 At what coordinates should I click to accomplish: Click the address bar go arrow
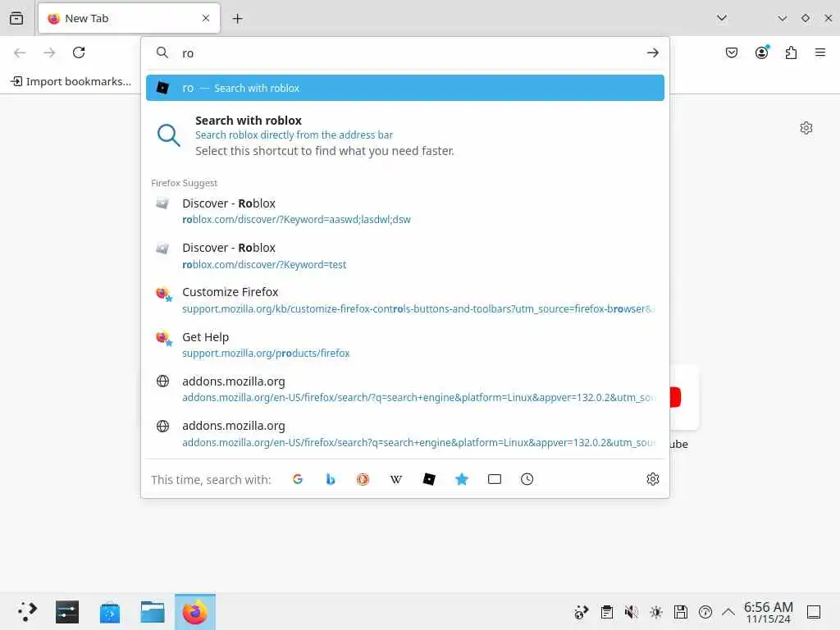pyautogui.click(x=652, y=52)
